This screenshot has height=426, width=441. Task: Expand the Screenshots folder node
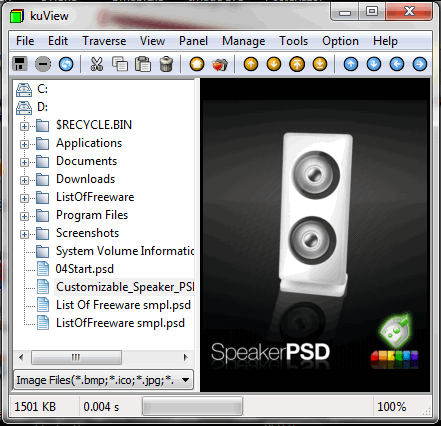pyautogui.click(x=24, y=234)
